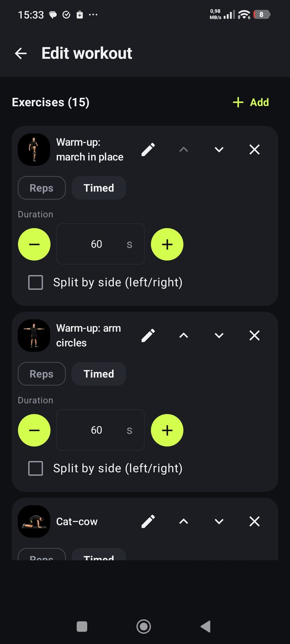The height and width of the screenshot is (644, 290).
Task: Move Cat–cow down using the chevron
Action: (219, 522)
